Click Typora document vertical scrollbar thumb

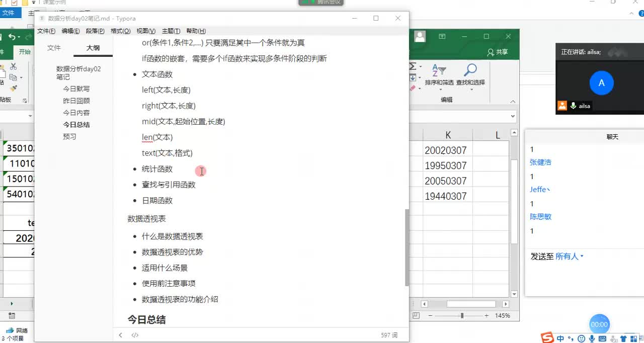407,247
